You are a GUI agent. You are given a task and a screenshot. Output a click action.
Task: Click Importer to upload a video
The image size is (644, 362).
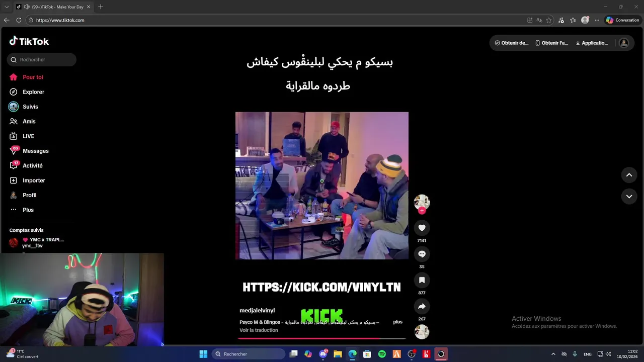27,180
